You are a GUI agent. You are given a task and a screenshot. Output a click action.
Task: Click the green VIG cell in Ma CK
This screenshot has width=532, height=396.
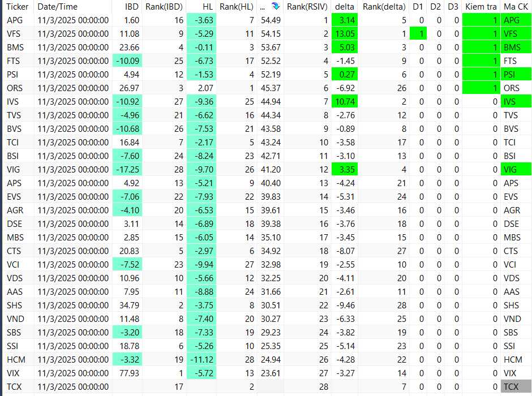point(516,170)
